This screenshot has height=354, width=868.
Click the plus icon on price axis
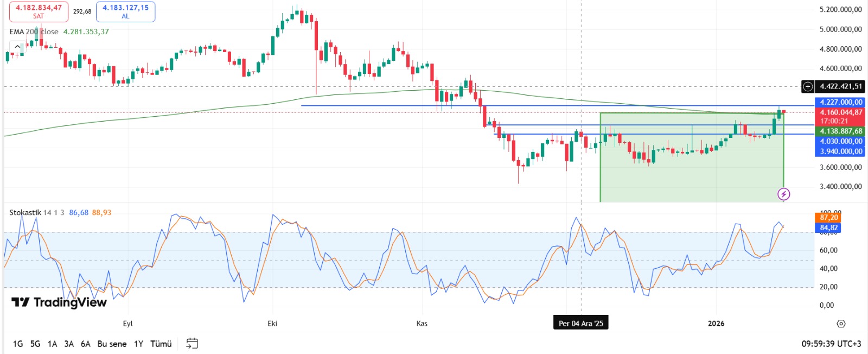coord(808,86)
